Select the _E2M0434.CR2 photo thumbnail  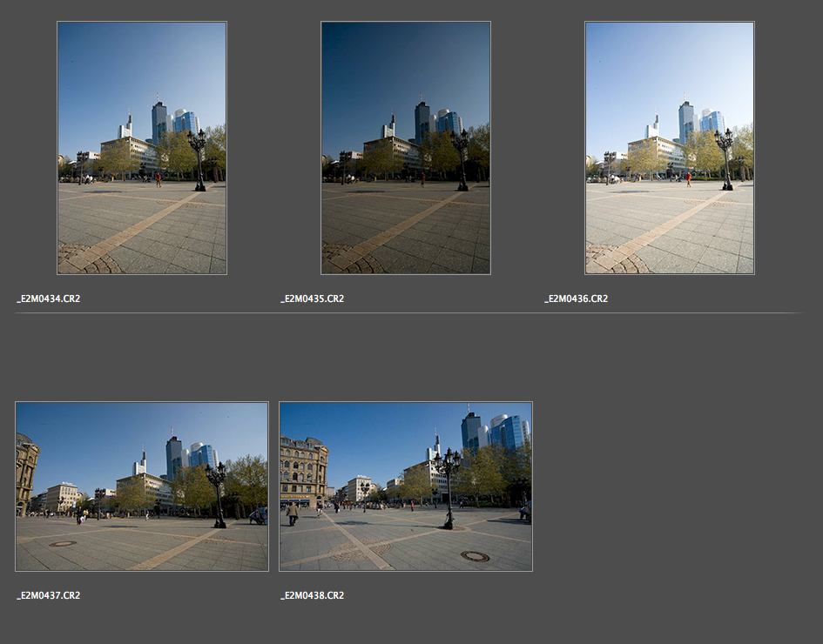coord(142,148)
